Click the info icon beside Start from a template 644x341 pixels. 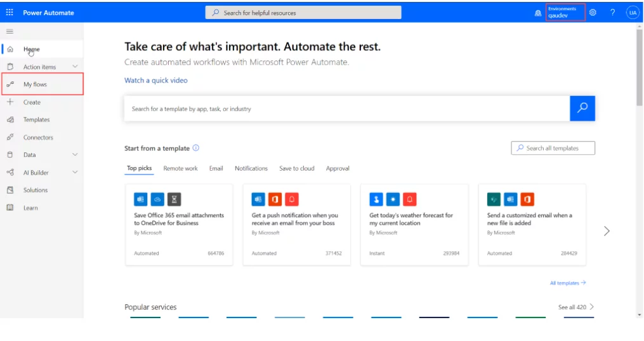(x=196, y=148)
